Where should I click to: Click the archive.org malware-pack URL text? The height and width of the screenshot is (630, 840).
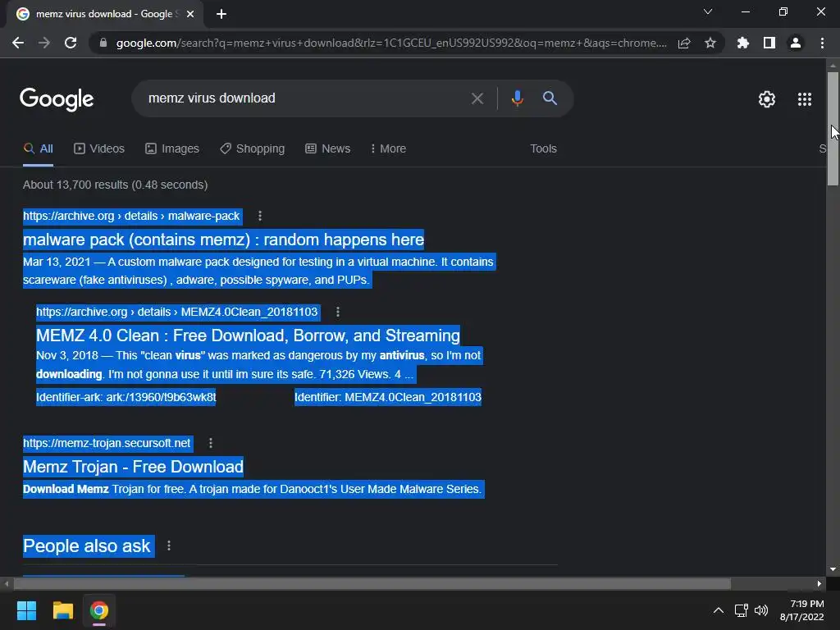[131, 216]
